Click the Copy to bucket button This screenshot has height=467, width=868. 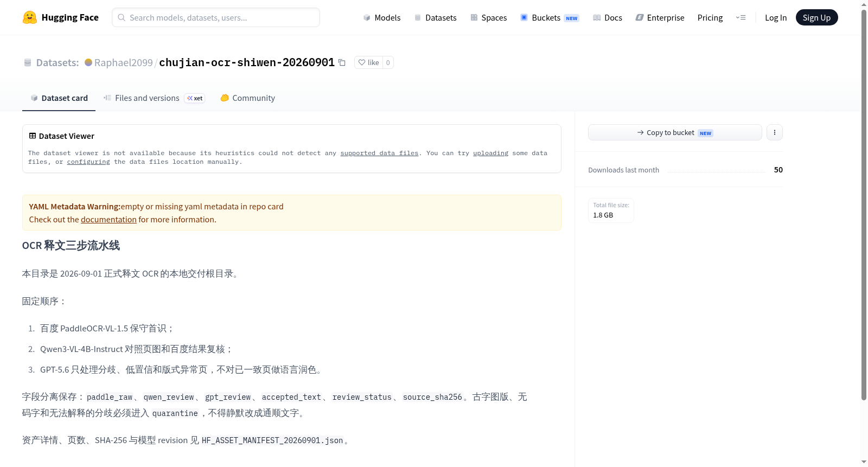pos(675,132)
